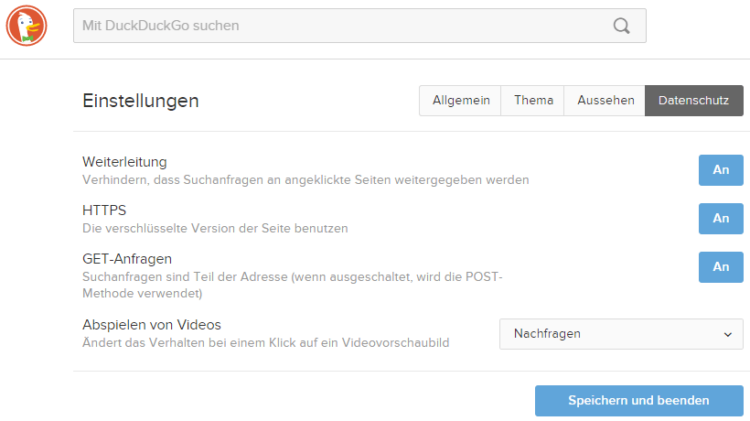Click the DuckDuckGo duck logo

click(x=26, y=26)
